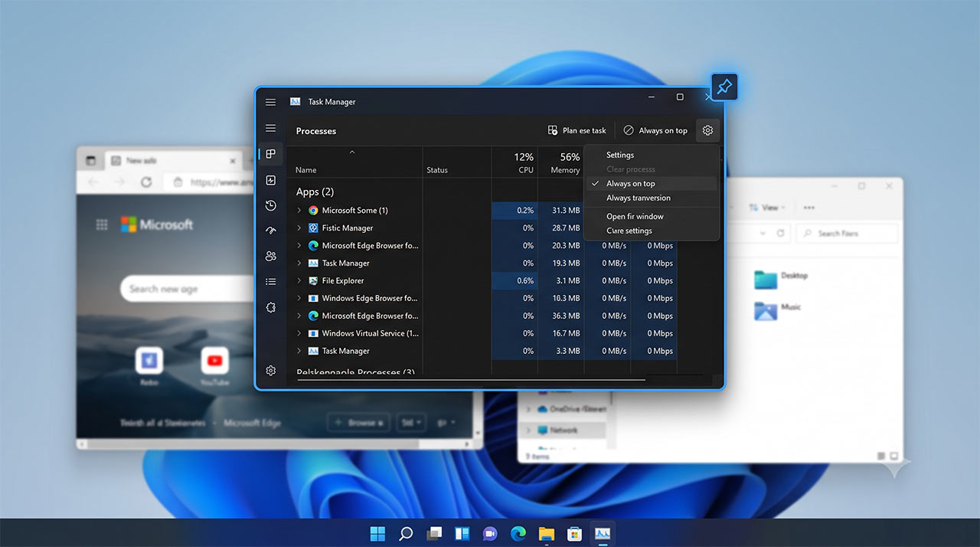Viewport: 980px width, 547px height.
Task: Expand the File Explorer process row
Action: [299, 280]
